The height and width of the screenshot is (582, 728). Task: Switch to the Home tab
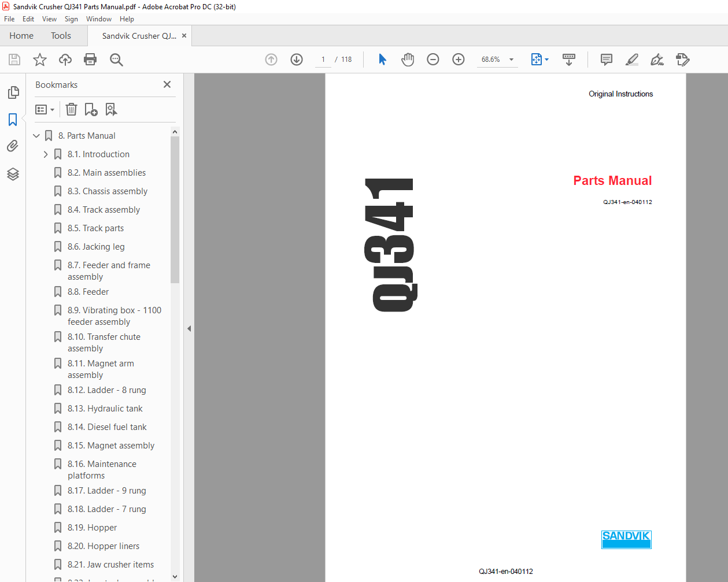click(x=21, y=36)
